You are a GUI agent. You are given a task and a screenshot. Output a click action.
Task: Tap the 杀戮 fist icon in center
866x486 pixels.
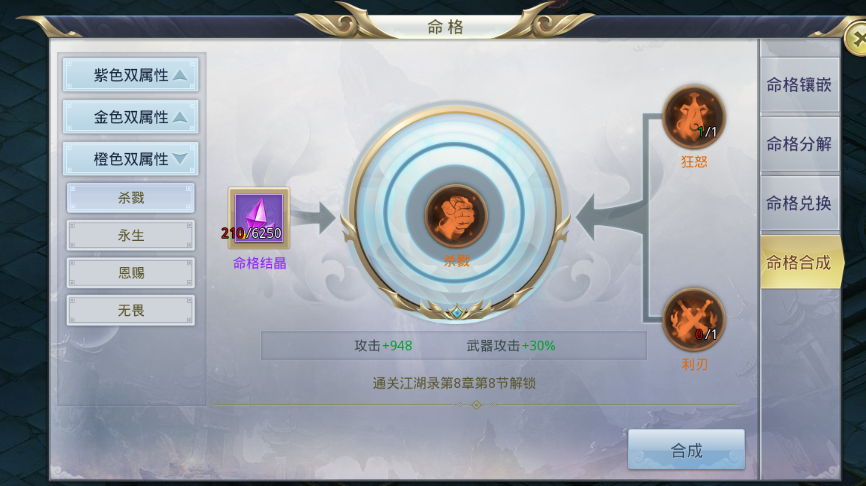456,216
